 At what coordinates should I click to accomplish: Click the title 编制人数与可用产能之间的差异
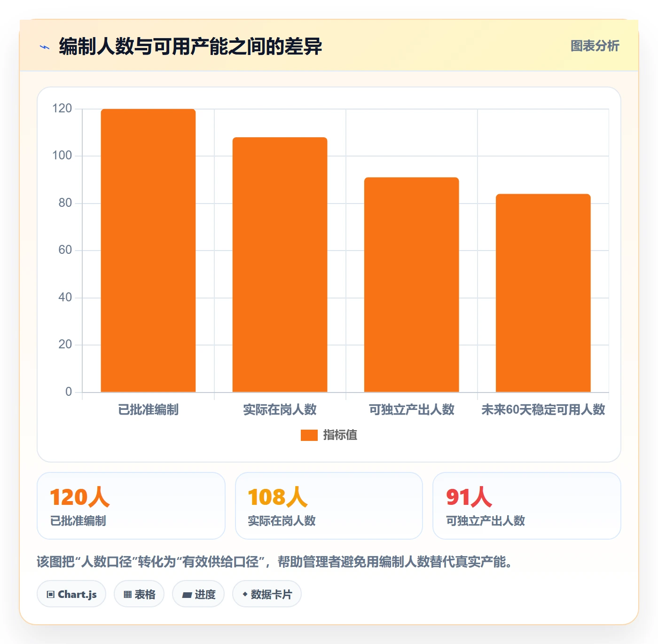(190, 47)
